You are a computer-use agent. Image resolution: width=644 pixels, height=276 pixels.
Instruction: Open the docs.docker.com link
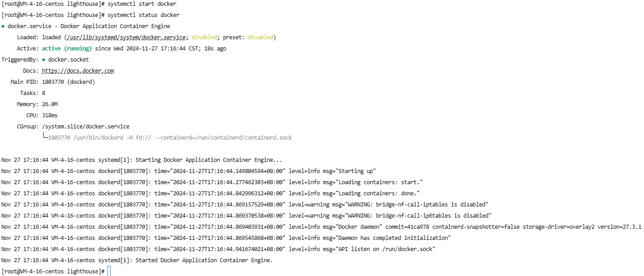point(78,71)
